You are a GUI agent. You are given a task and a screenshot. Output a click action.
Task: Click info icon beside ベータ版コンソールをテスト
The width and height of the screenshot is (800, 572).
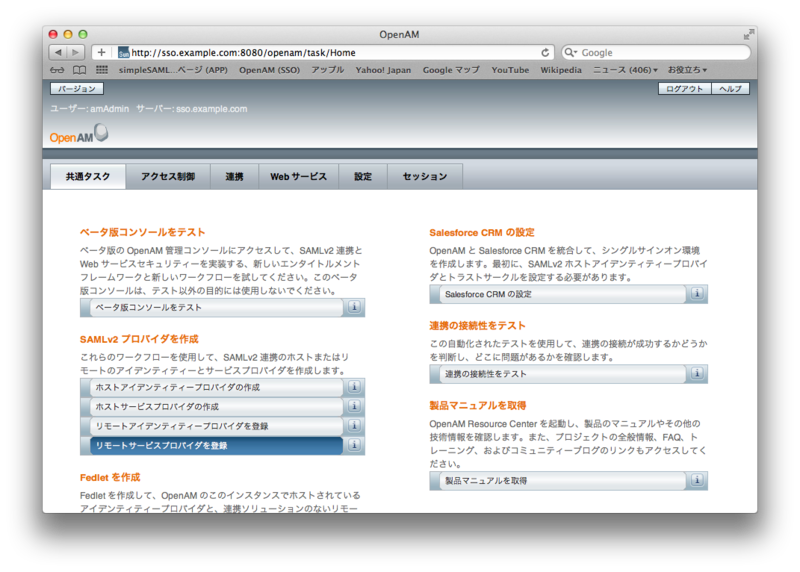pyautogui.click(x=354, y=308)
